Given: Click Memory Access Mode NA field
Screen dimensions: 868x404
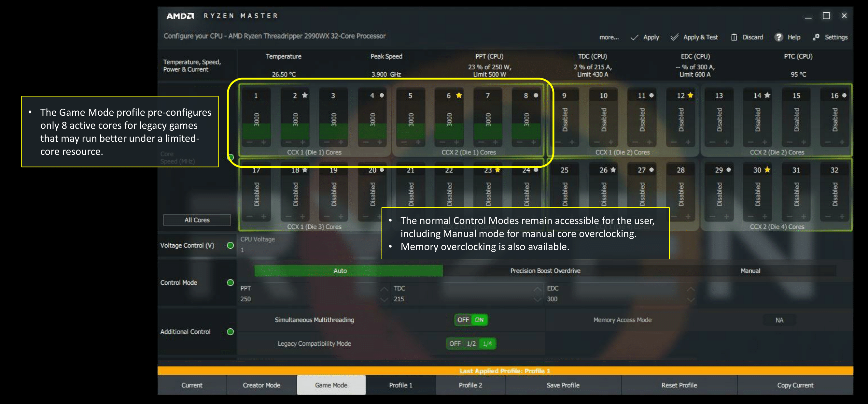Looking at the screenshot, I should 779,320.
